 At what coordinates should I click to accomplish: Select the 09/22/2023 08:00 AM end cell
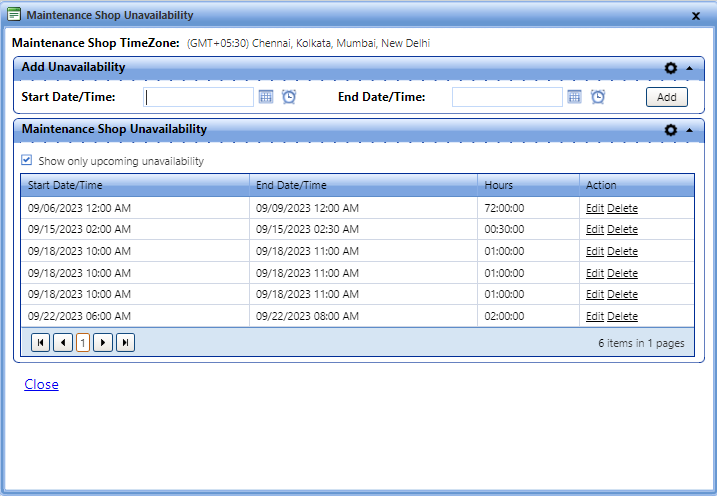click(364, 316)
